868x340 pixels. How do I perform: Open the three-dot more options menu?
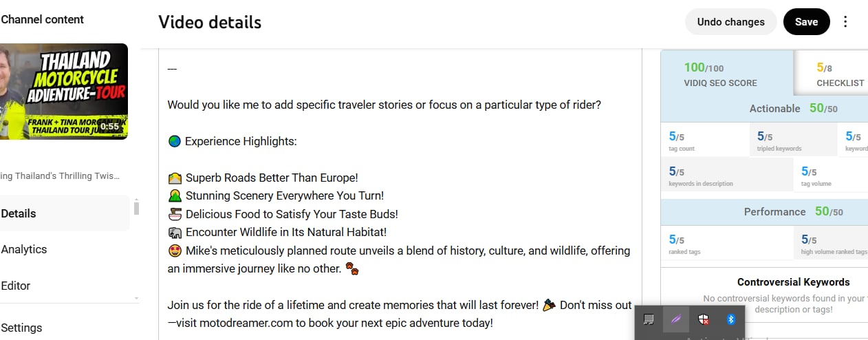point(845,22)
